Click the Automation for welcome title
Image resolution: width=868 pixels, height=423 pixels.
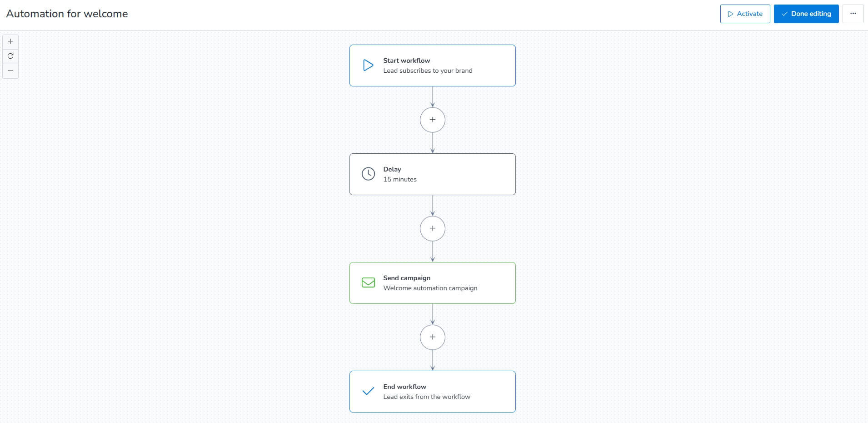pyautogui.click(x=67, y=14)
